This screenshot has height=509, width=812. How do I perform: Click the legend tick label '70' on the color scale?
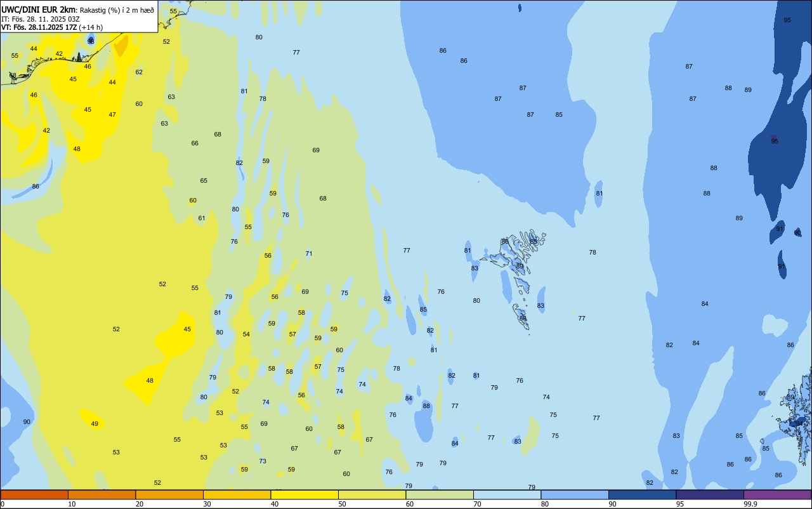pyautogui.click(x=477, y=504)
